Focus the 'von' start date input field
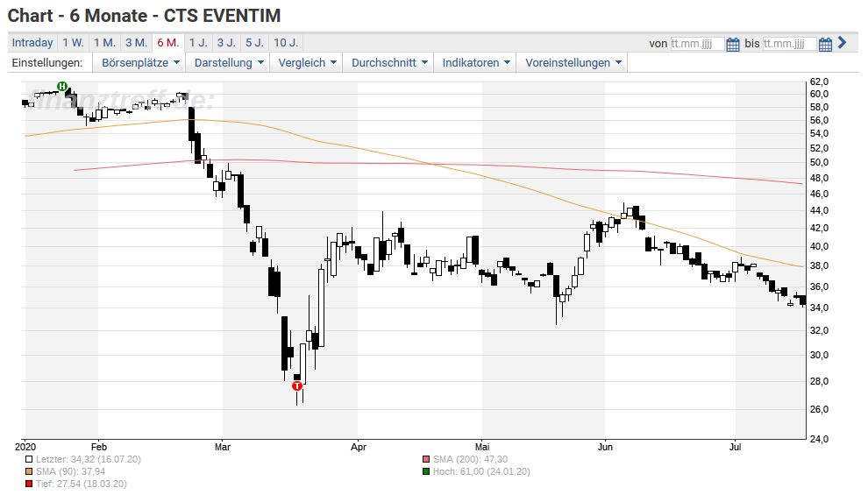Image resolution: width=868 pixels, height=502 pixels. (x=697, y=44)
